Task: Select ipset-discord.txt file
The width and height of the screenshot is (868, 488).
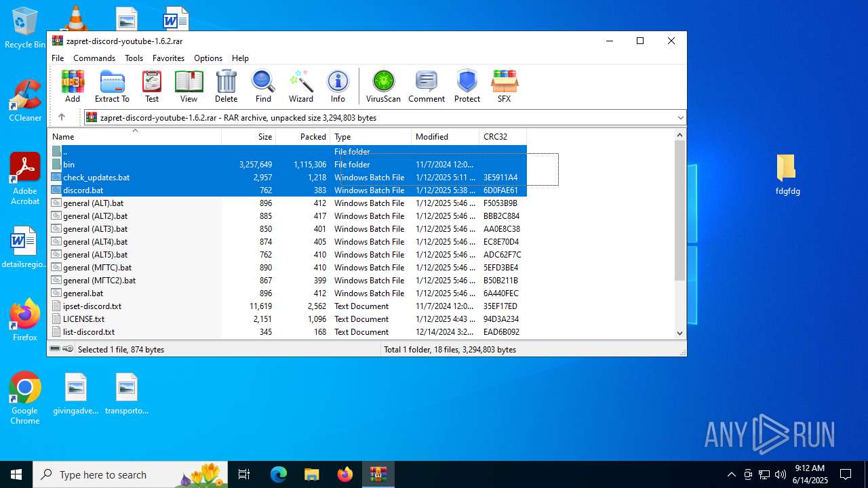Action: tap(288, 306)
